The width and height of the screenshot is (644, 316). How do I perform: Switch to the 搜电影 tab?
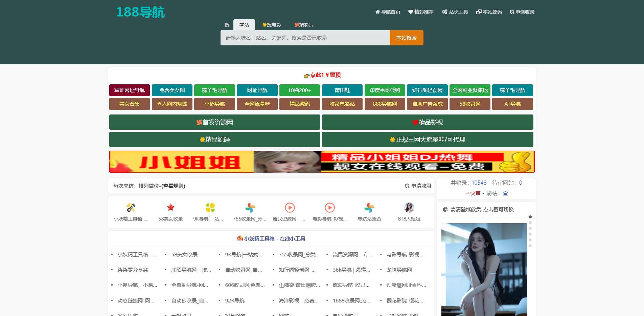pos(272,24)
